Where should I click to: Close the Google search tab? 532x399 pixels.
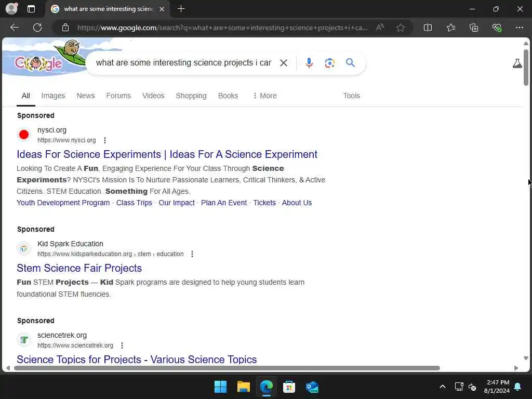(x=162, y=9)
